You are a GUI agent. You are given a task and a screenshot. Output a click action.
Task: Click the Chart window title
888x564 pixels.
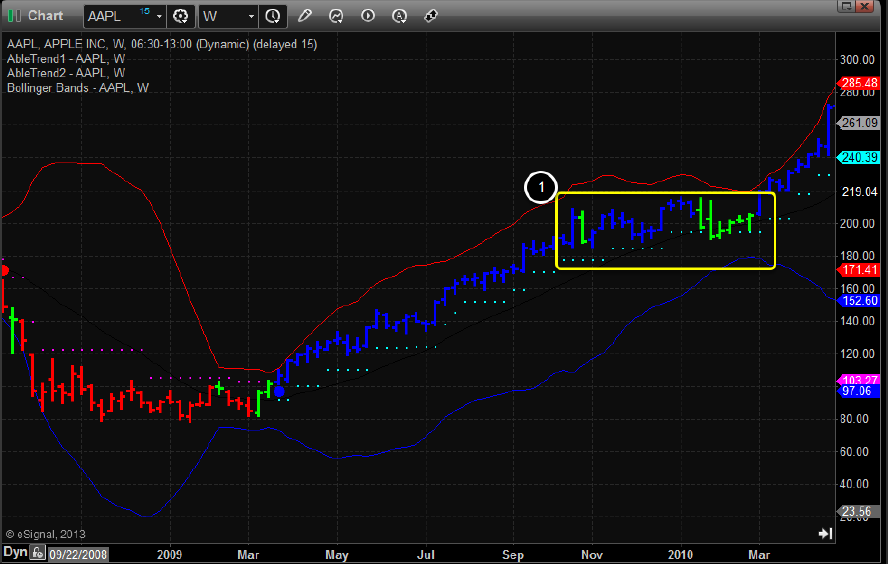45,16
